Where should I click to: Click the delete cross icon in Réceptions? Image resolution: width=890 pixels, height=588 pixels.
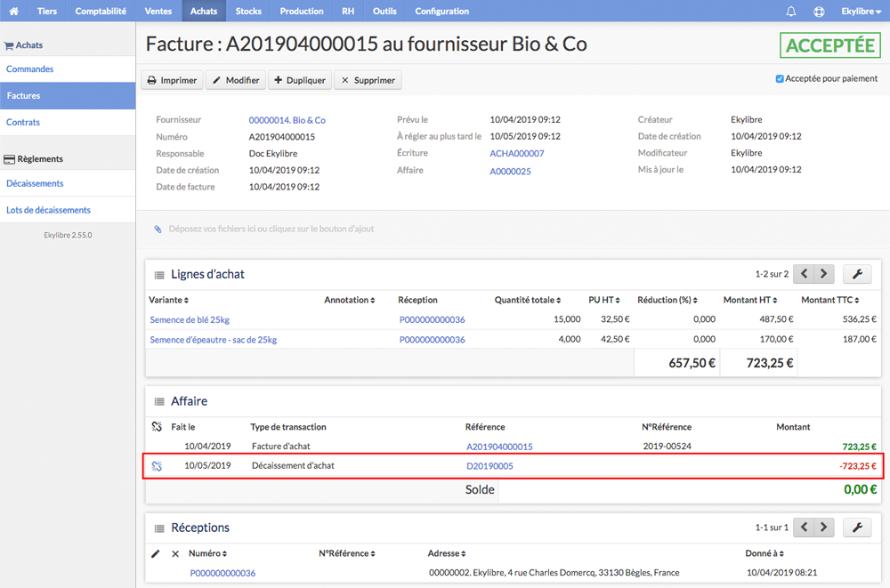(175, 554)
